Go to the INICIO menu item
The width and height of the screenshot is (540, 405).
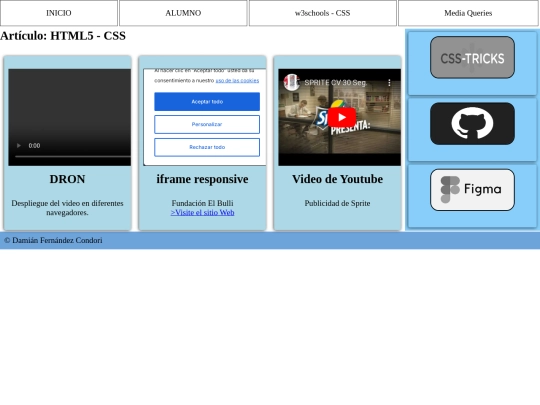tap(59, 13)
